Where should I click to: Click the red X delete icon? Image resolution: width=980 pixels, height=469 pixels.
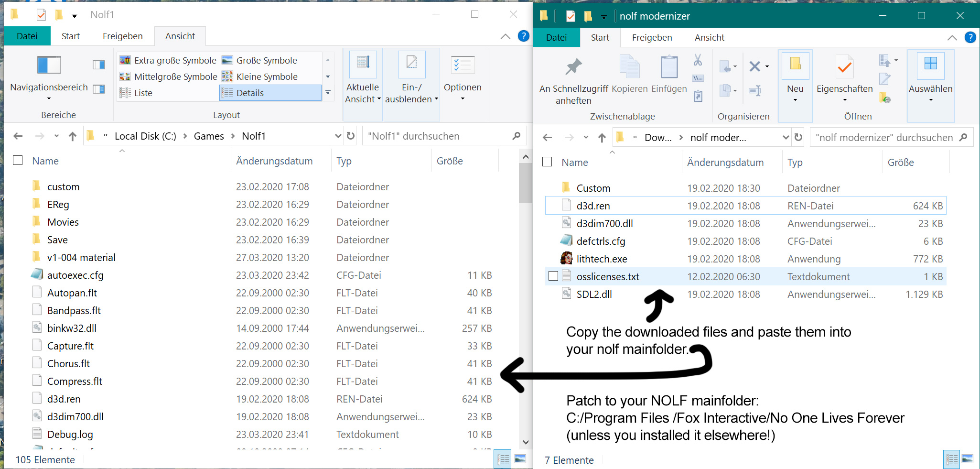[x=755, y=66]
